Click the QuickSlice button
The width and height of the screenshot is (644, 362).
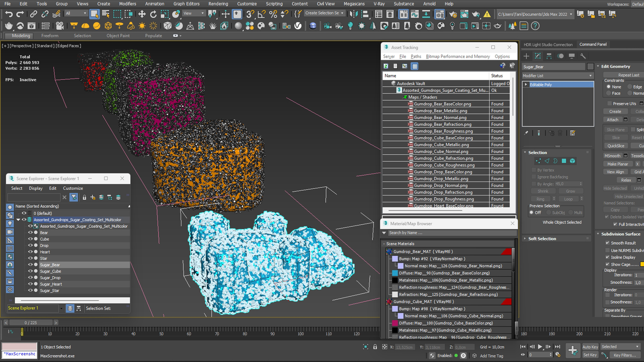pyautogui.click(x=616, y=146)
